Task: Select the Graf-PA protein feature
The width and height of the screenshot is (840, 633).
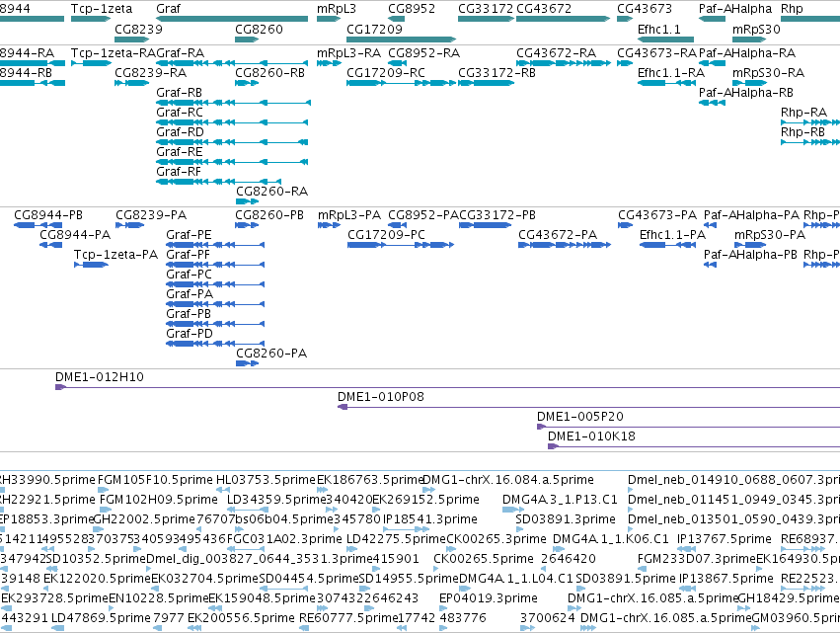Action: (x=215, y=304)
